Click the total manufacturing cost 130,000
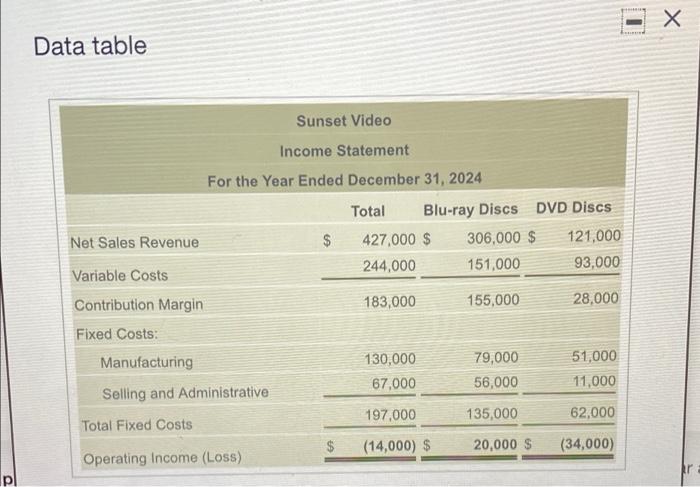The image size is (700, 487). 390,359
